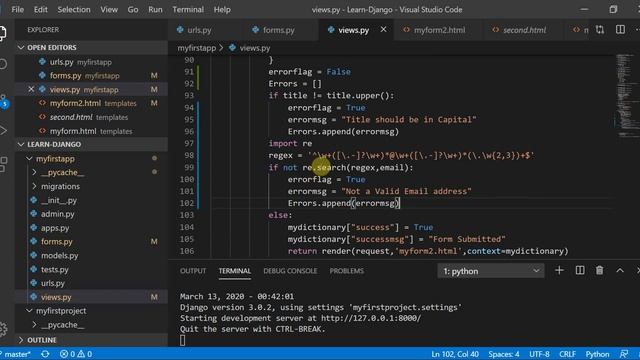Close the views.py editor tab

(383, 29)
